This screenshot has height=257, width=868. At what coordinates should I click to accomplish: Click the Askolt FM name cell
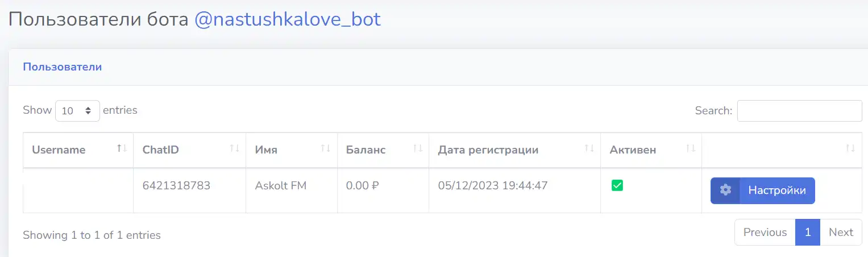click(x=280, y=185)
